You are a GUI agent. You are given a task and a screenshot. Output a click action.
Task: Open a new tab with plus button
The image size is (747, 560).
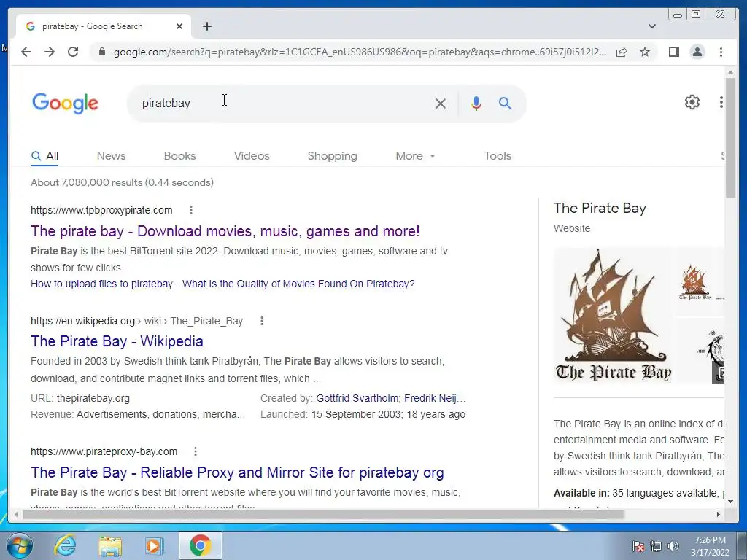pos(206,26)
